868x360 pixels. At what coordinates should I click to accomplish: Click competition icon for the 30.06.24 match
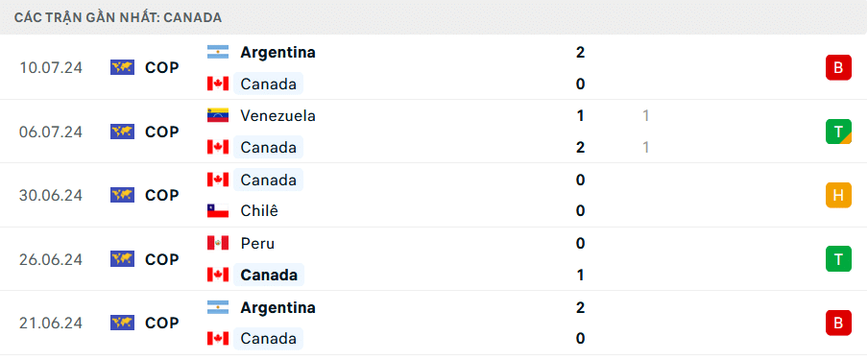[x=122, y=195]
